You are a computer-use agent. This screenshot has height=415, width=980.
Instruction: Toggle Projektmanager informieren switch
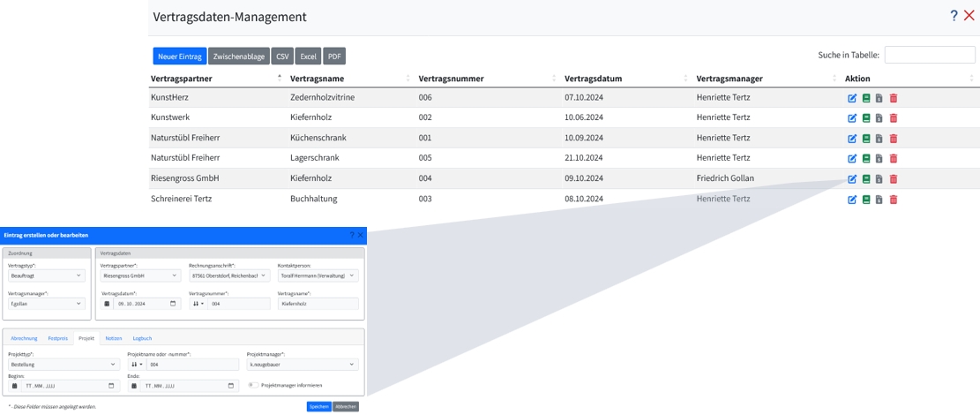253,385
